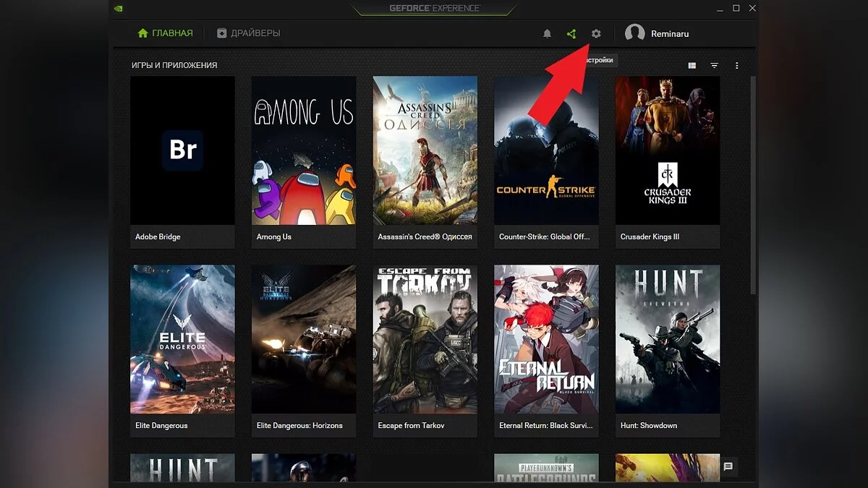Select the Adobe Bridge tile
Image resolution: width=868 pixels, height=488 pixels.
[182, 150]
